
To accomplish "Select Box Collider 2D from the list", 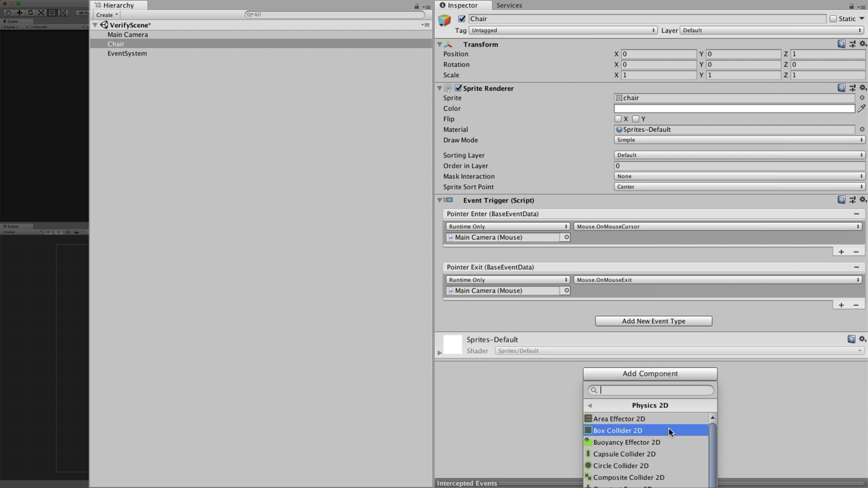I will point(618,430).
